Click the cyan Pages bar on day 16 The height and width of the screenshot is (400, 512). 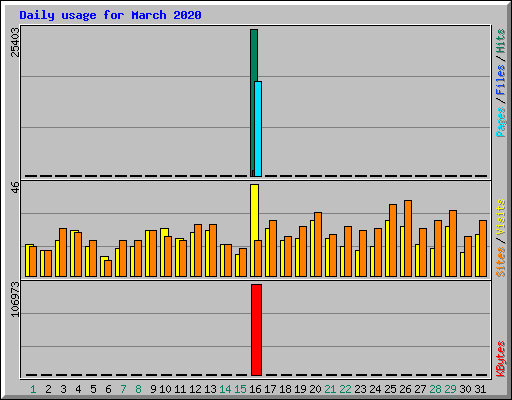tap(258, 129)
